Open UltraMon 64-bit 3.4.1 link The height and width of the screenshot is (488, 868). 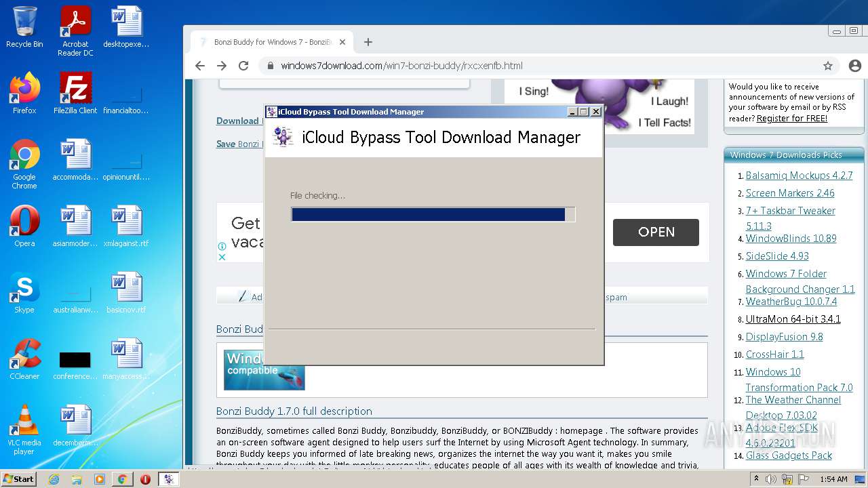click(793, 319)
